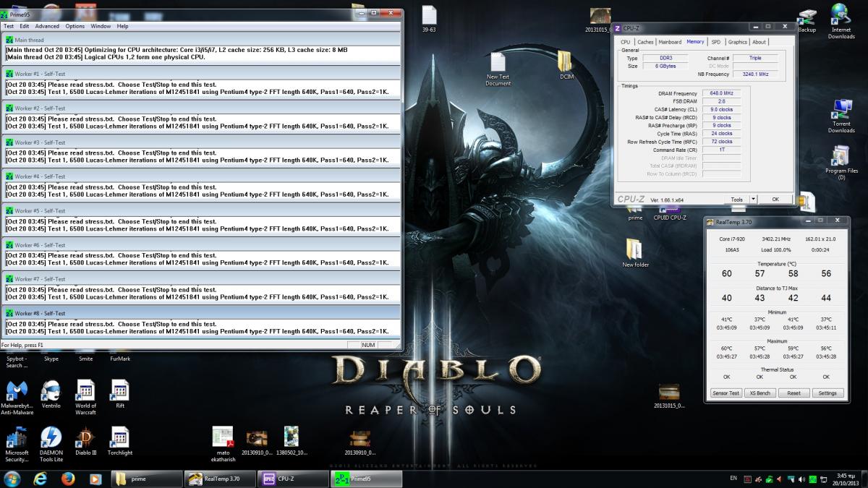Select the Torchlight desktop shortcut
Viewport: 868px width, 488px height.
[x=120, y=441]
